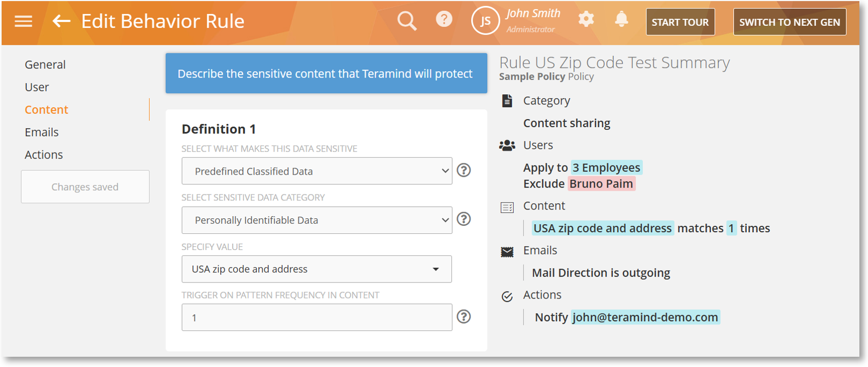Focus the pattern frequency input field
This screenshot has height=367, width=868.
pyautogui.click(x=317, y=318)
